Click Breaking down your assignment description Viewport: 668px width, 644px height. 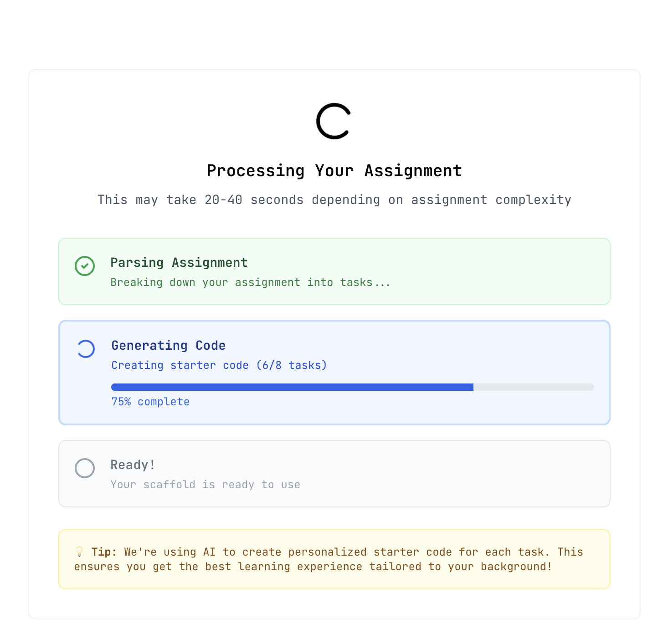click(250, 282)
